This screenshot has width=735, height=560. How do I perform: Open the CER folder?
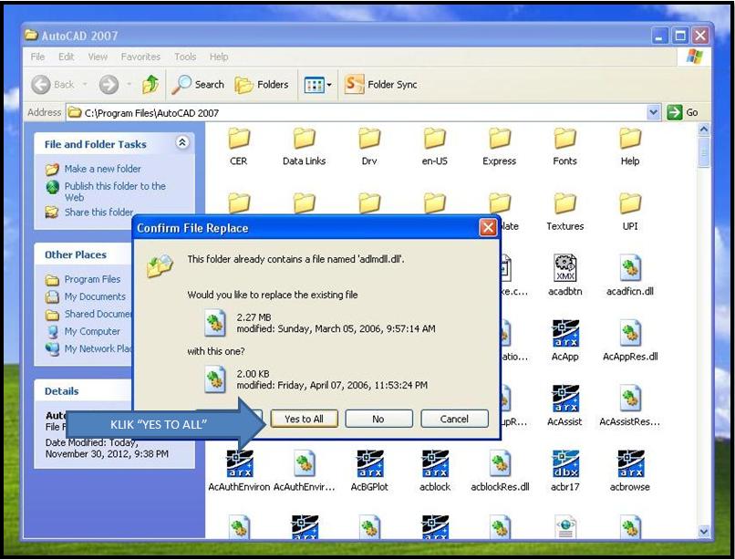point(239,147)
